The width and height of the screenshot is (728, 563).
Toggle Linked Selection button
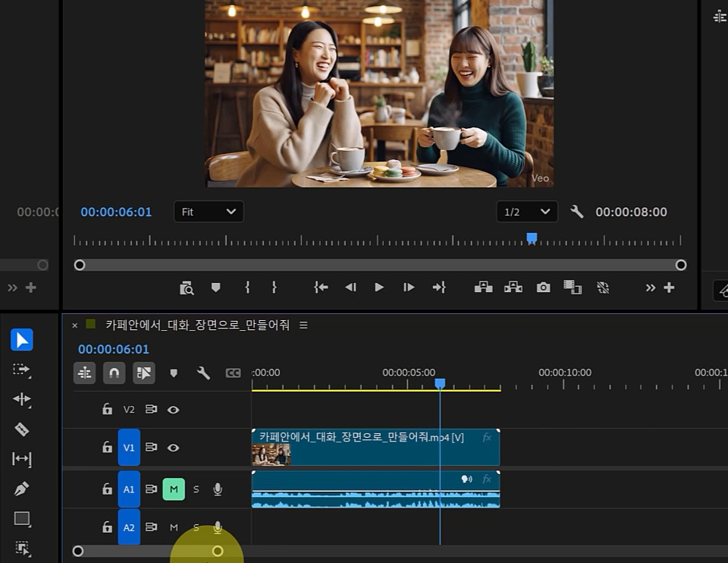tap(144, 373)
